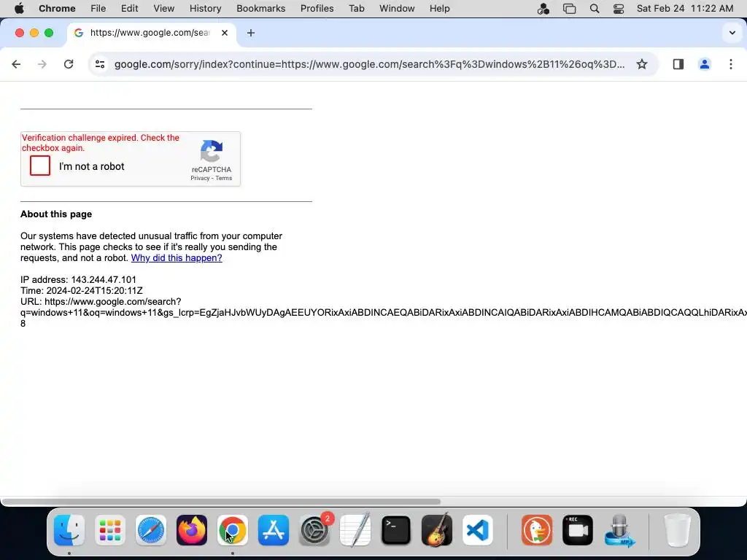
Task: Open the View menu
Action: pos(164,8)
